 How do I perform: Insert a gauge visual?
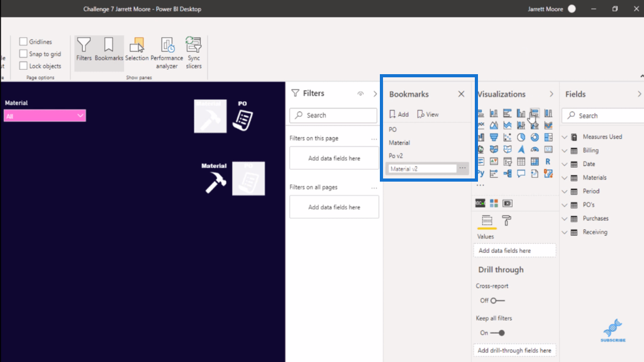click(x=535, y=150)
